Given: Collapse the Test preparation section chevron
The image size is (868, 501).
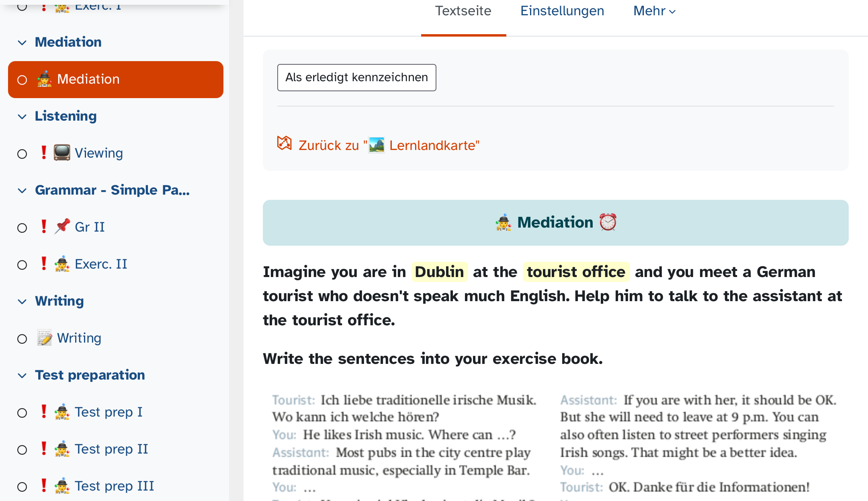Looking at the screenshot, I should 22,376.
